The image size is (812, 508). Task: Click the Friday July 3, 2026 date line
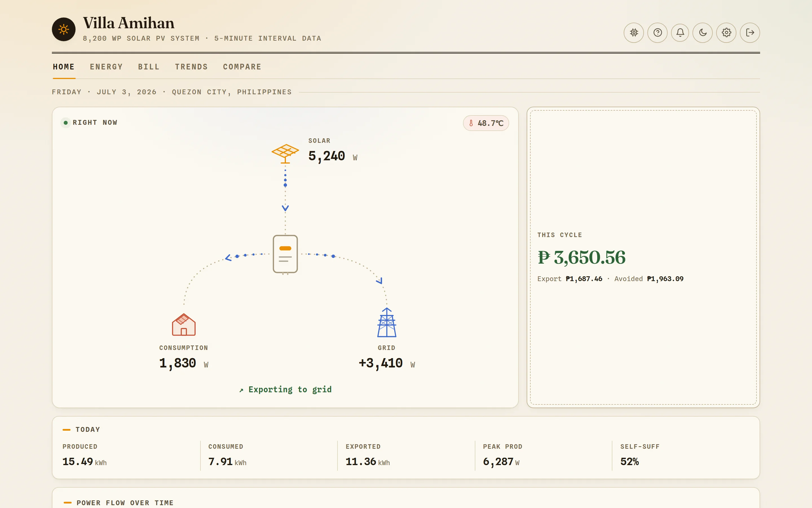172,92
